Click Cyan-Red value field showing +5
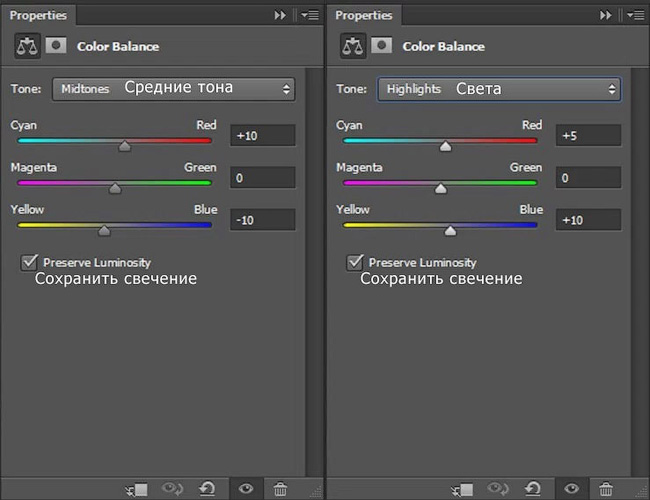This screenshot has width=650, height=500. coord(588,136)
